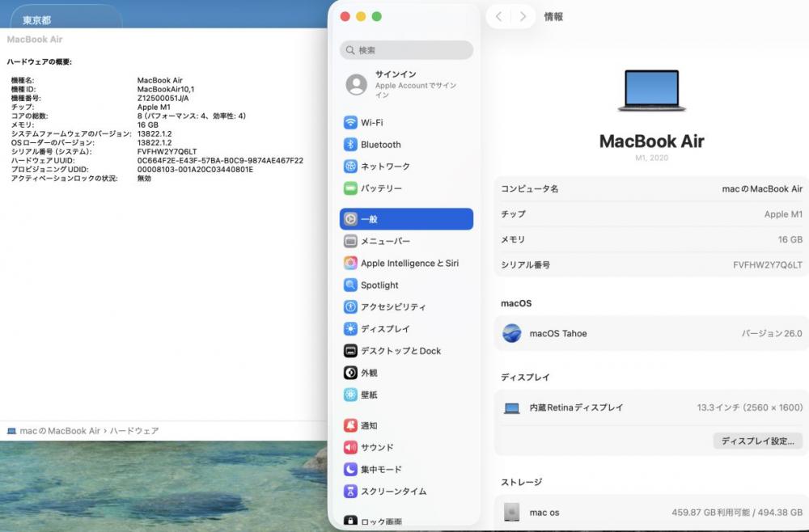Focus the 検索 search field

407,50
